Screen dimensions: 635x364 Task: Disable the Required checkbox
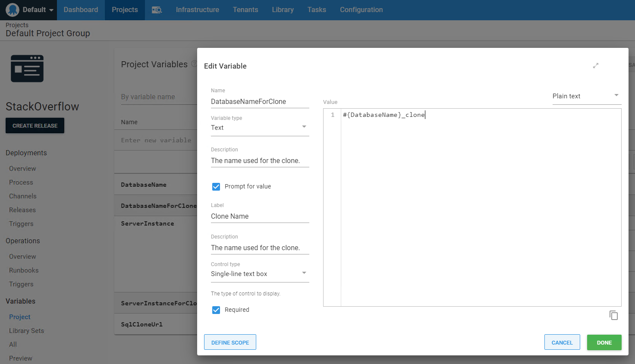pyautogui.click(x=216, y=310)
